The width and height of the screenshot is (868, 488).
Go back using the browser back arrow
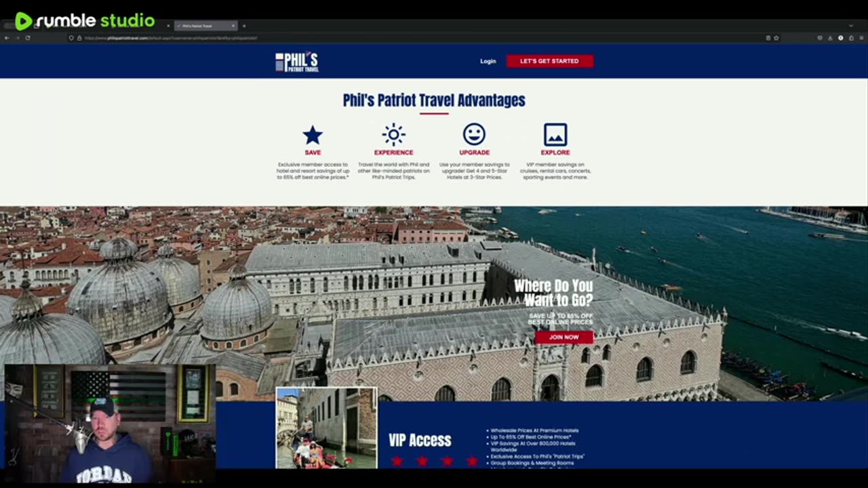(7, 38)
